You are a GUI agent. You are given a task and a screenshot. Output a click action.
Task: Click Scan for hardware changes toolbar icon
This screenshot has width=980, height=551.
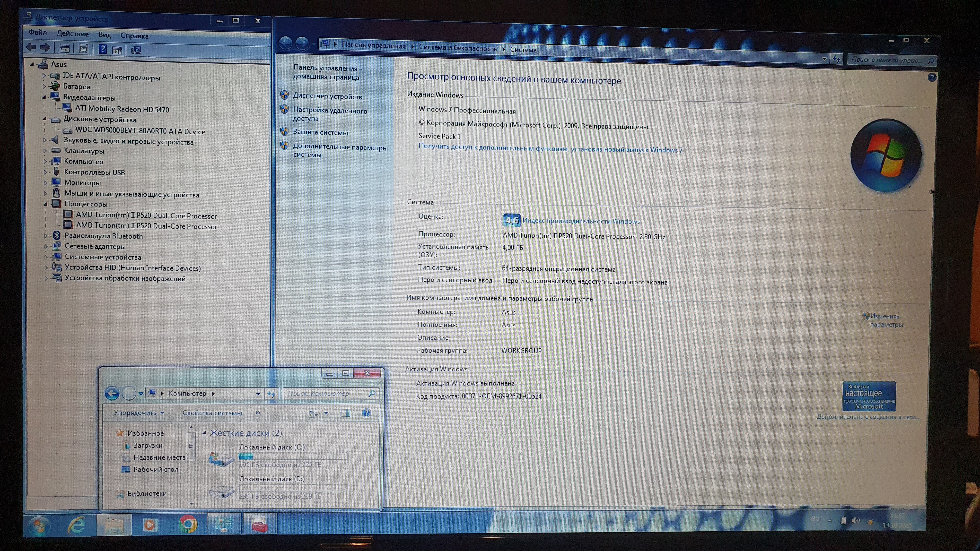[x=136, y=50]
